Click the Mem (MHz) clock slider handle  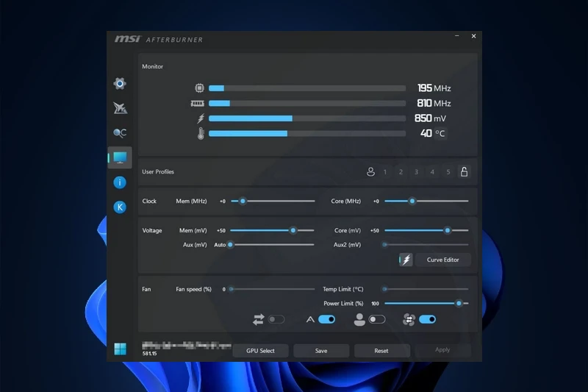(243, 201)
